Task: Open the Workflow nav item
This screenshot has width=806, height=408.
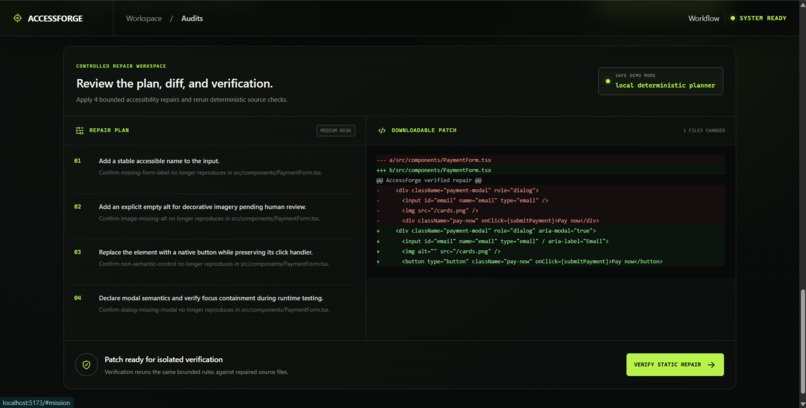Action: (x=704, y=18)
